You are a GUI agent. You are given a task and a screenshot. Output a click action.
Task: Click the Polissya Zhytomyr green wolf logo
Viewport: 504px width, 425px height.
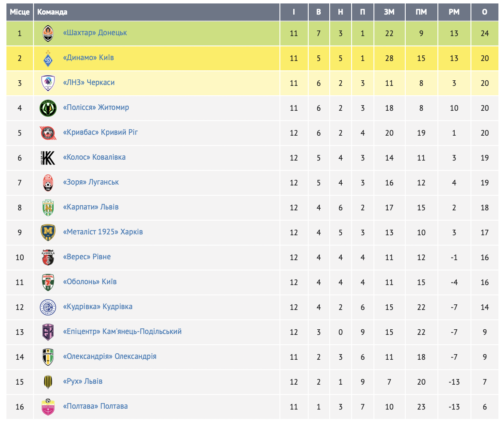pyautogui.click(x=48, y=108)
